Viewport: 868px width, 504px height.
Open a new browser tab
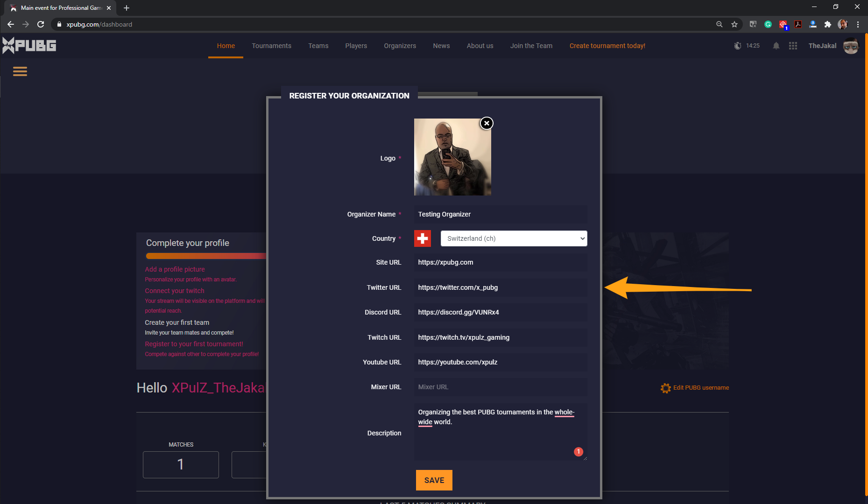127,8
